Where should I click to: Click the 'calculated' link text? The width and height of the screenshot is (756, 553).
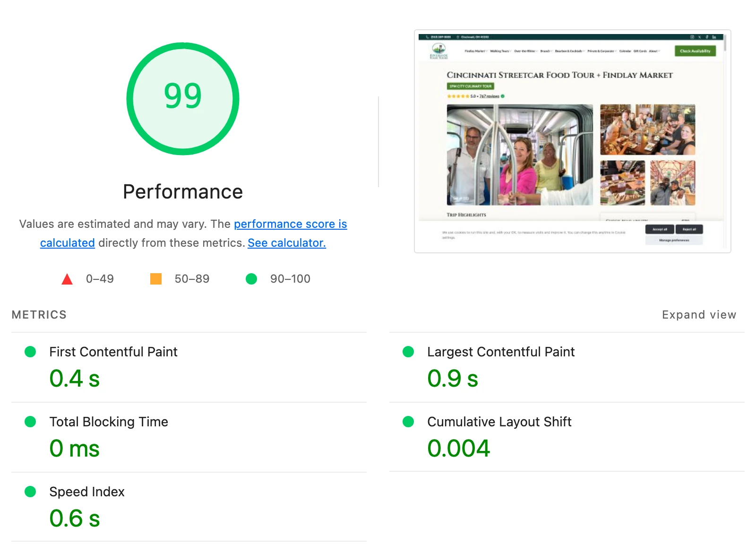[x=68, y=243]
